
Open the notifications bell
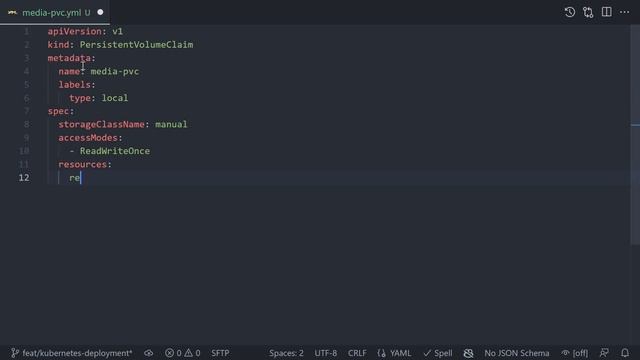[x=625, y=353]
